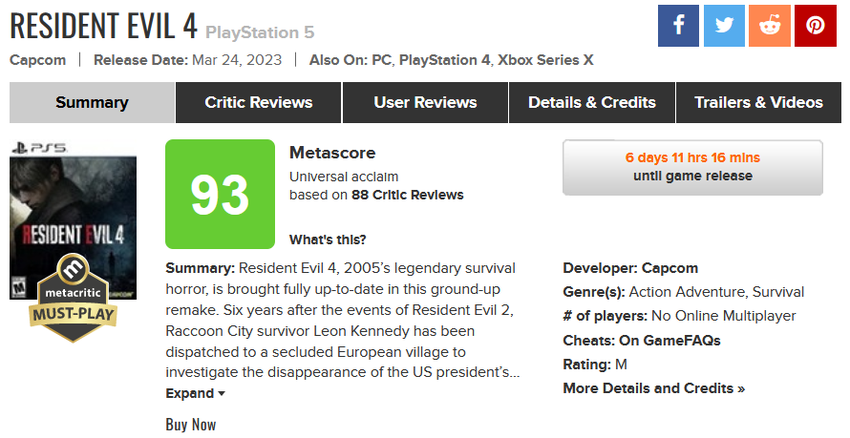Click the 88 Critic Reviews link
850x438 pixels.
(x=407, y=195)
